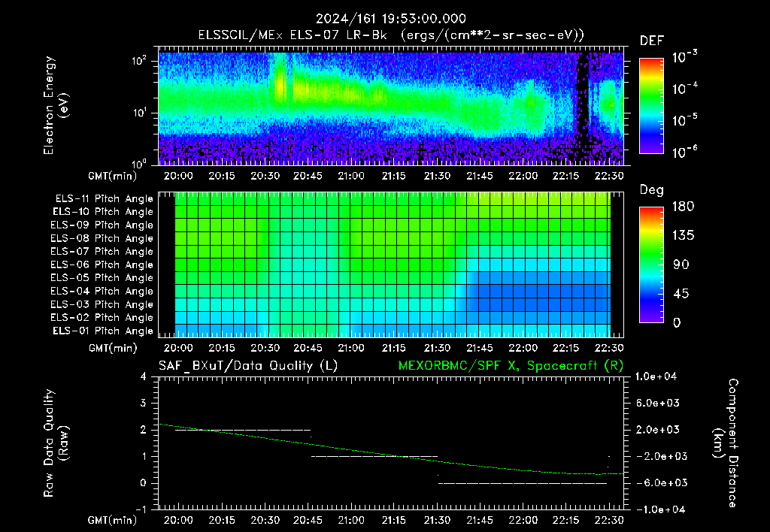770x532 pixels.
Task: Select the ELS-02 Pitch Angle row label
Action: coord(102,318)
